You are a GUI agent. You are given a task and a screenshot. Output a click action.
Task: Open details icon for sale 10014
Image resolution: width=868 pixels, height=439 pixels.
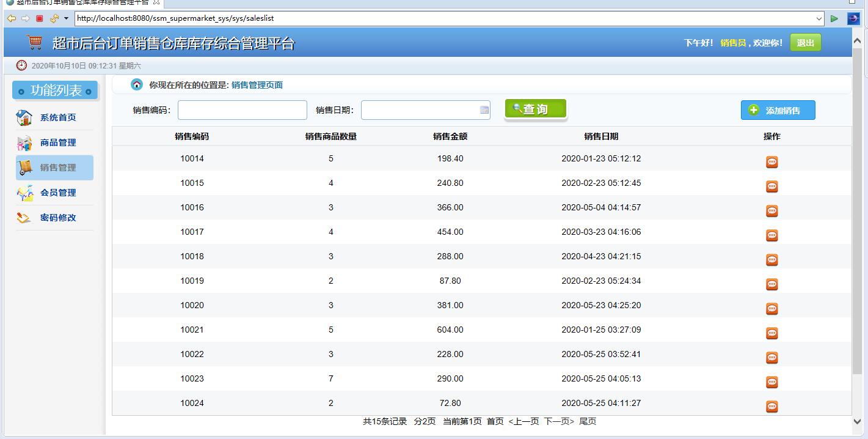[x=771, y=161]
